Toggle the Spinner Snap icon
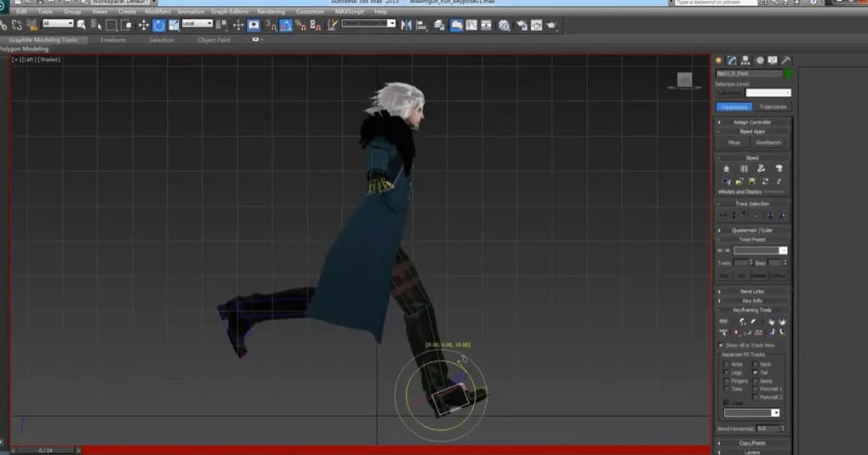Viewport: 868px width, 455px height. 316,25
